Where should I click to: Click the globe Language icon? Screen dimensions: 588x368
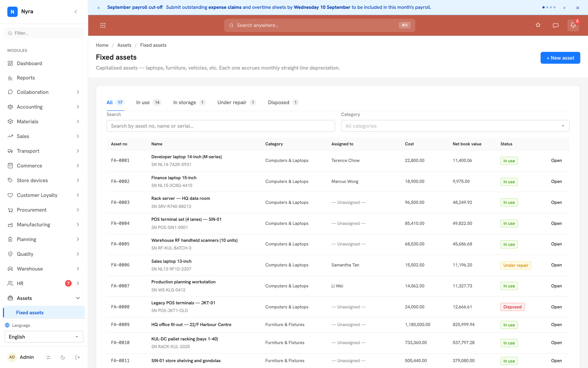7,325
